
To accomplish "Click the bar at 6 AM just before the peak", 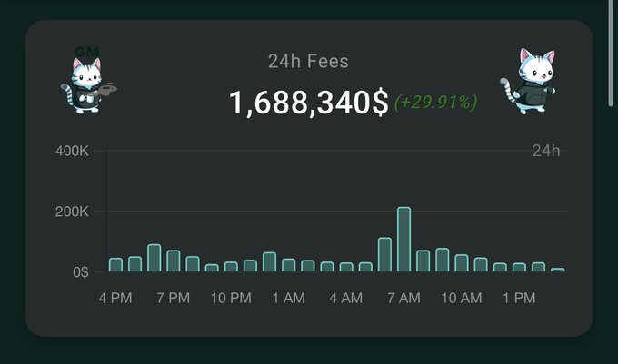I will click(384, 254).
